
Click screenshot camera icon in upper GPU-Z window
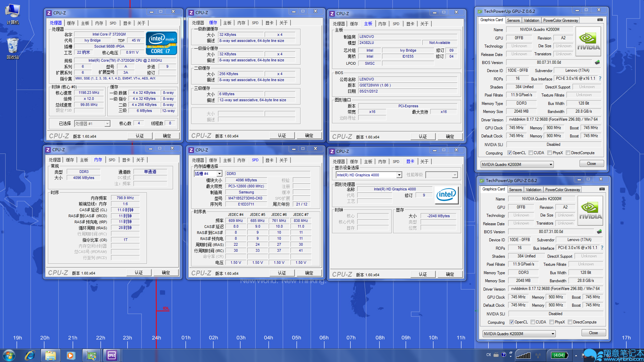click(x=600, y=20)
